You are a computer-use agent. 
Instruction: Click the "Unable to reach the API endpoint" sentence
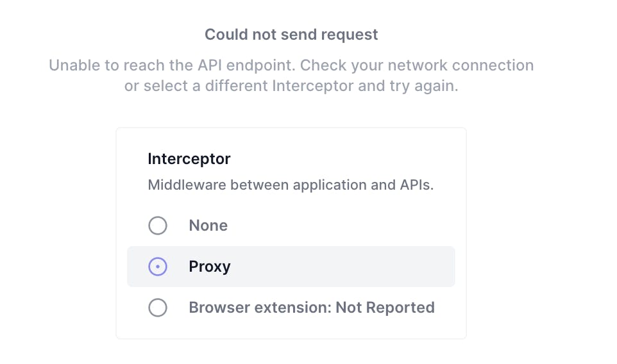point(173,65)
